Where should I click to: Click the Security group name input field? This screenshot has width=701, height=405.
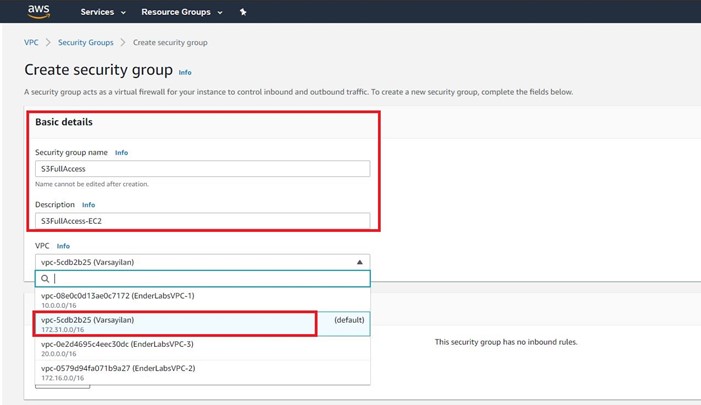pos(203,169)
